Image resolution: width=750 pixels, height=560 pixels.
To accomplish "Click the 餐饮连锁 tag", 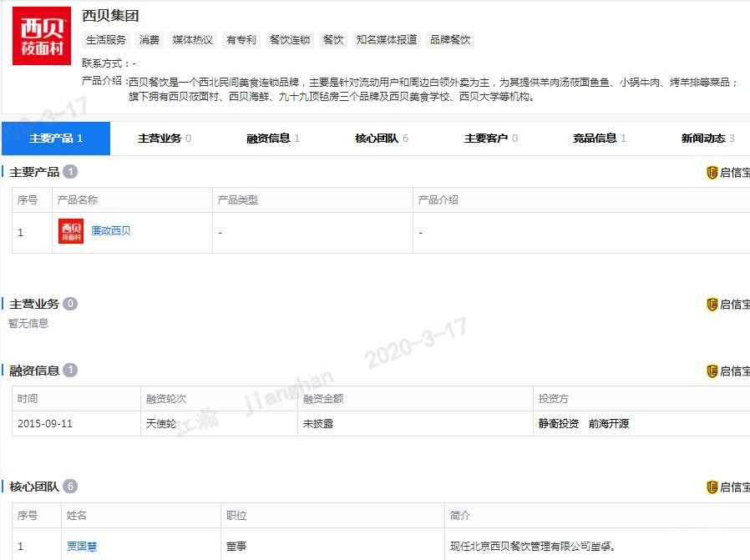I will [290, 40].
